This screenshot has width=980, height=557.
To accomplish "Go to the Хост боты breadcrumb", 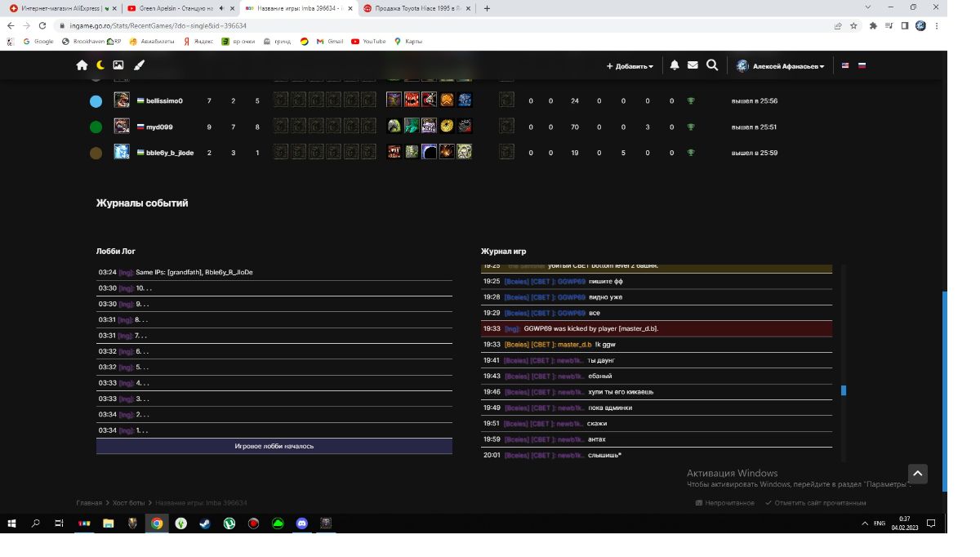I will 128,503.
